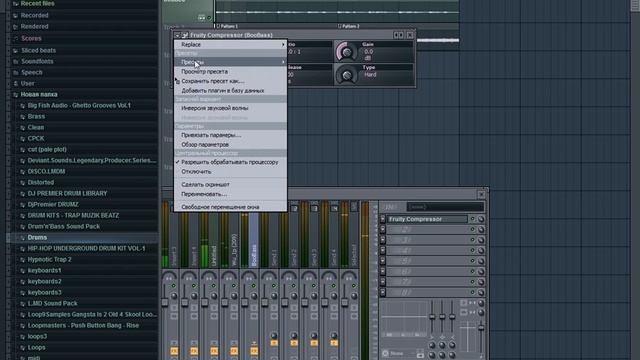Viewport: 640px width, 360px height.
Task: Toggle Разрешить обрабатывать процессору checked option
Action: (x=230, y=162)
